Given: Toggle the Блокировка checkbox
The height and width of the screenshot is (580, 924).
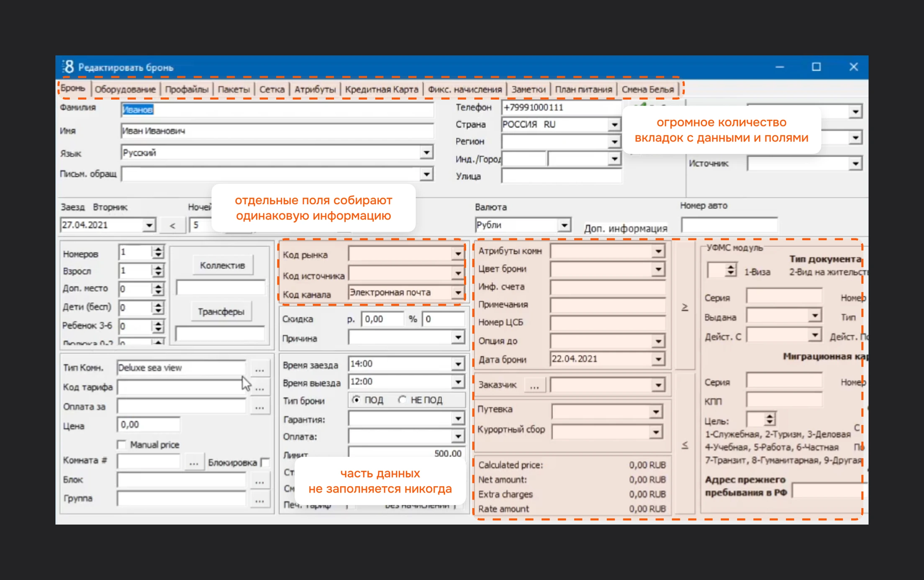Looking at the screenshot, I should [265, 462].
